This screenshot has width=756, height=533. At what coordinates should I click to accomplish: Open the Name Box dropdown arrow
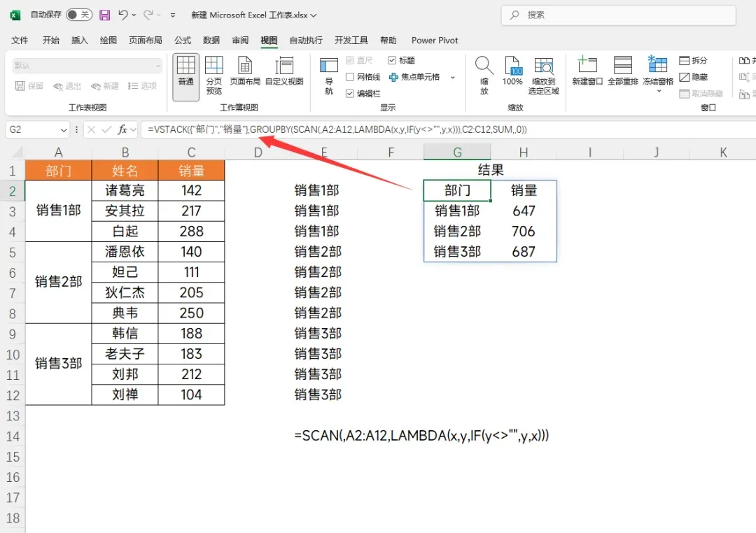pyautogui.click(x=64, y=129)
